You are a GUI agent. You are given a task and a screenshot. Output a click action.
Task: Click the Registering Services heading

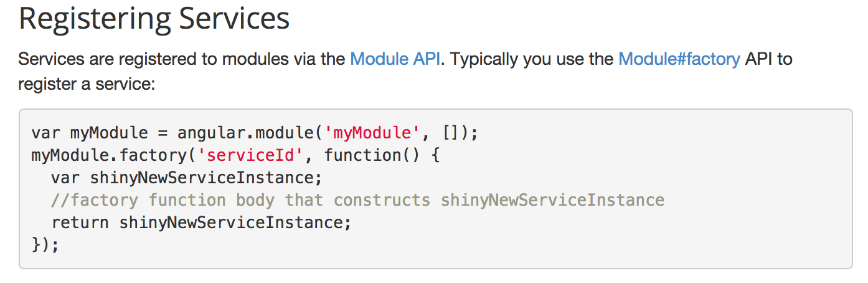(x=154, y=19)
